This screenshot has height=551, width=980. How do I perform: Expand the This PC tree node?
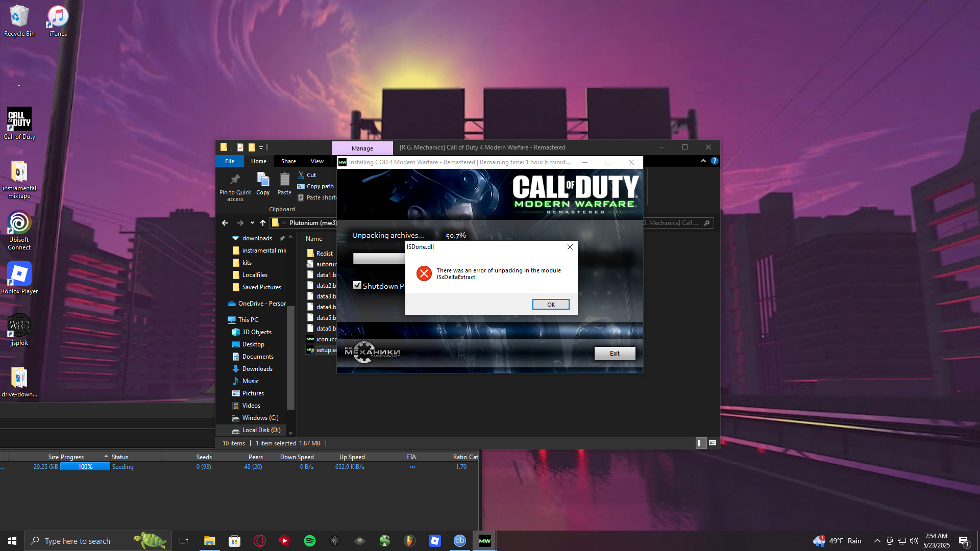coord(224,320)
